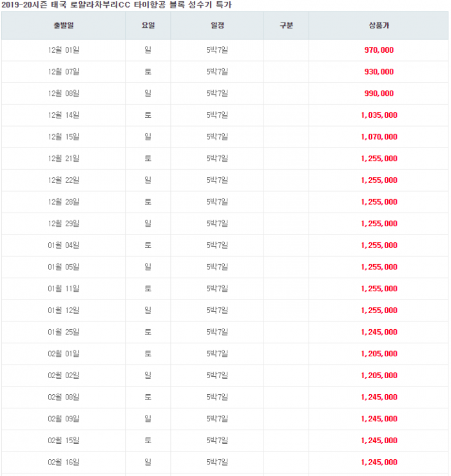Screen dimensions: 451x476
Task: Click the 1,205,000 price for 02월 01일
Action: (379, 354)
